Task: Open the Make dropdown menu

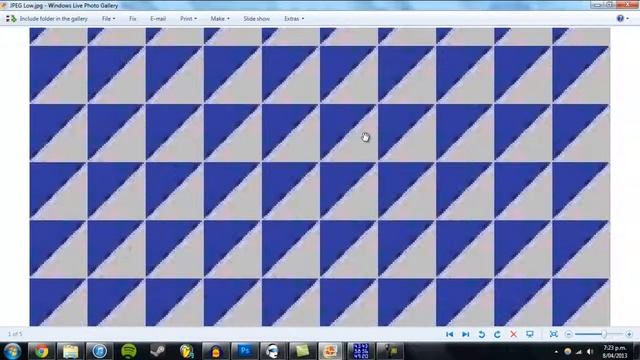Action: coord(220,19)
